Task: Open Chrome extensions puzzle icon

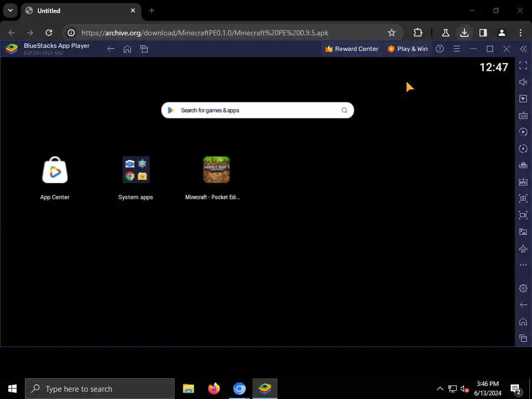Action: coord(418,33)
